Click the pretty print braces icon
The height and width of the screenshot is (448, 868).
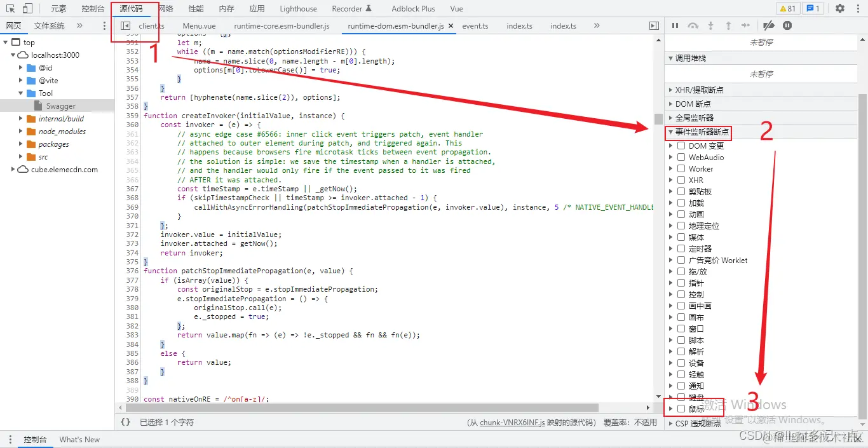[x=125, y=422]
